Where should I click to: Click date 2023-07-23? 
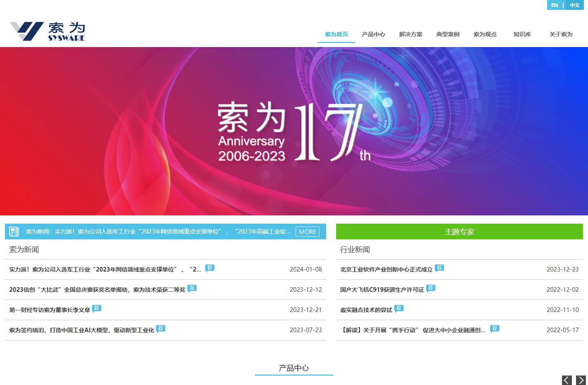[x=306, y=330]
